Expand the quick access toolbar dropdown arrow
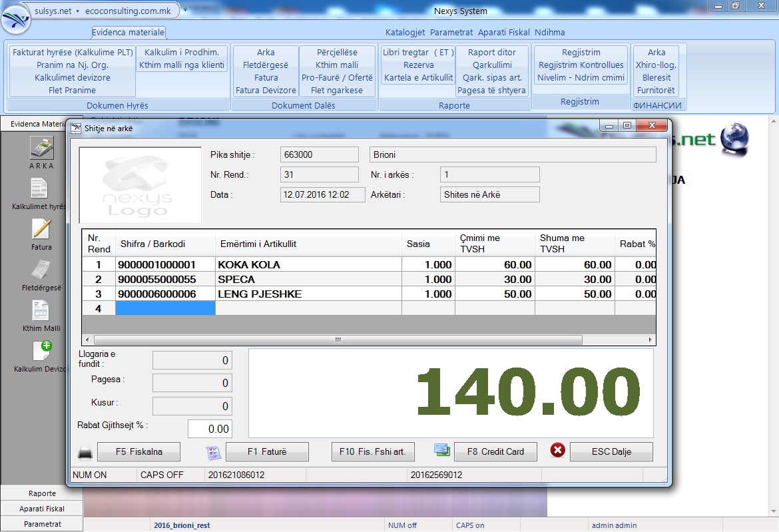The image size is (779, 532). click(185, 11)
